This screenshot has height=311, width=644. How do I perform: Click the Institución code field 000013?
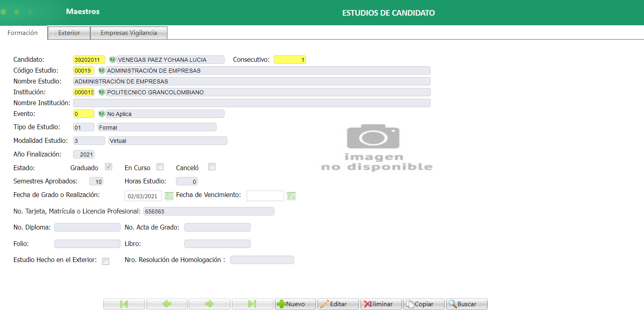click(x=84, y=92)
